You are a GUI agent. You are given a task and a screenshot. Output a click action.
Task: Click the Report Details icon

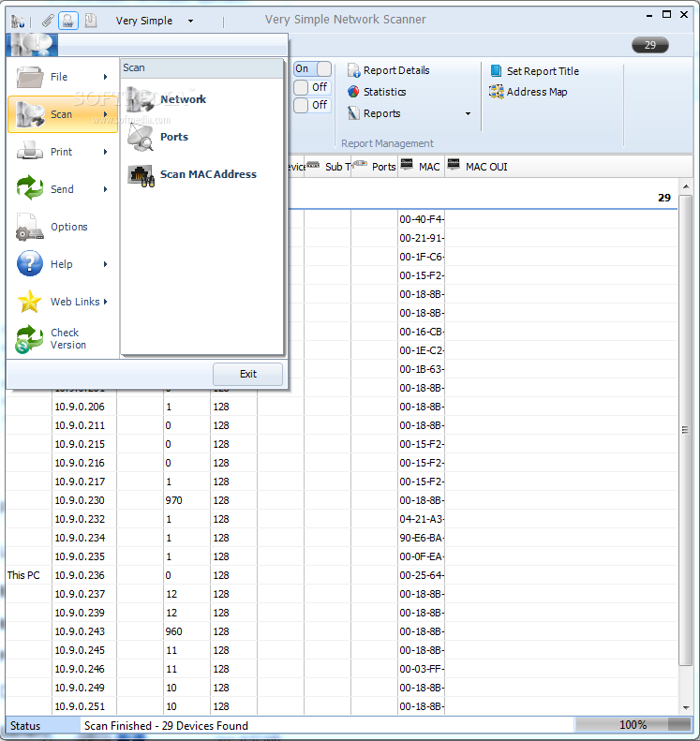[x=353, y=70]
